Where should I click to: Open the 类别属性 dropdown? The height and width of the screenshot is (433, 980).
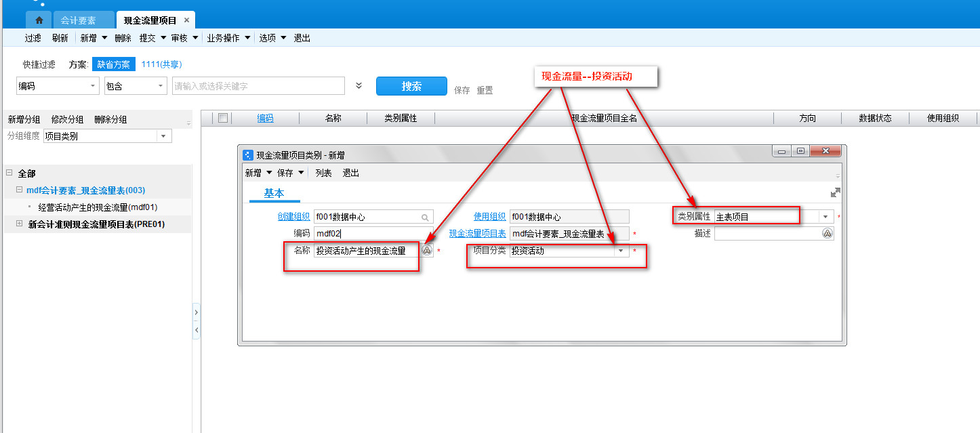[x=825, y=217]
